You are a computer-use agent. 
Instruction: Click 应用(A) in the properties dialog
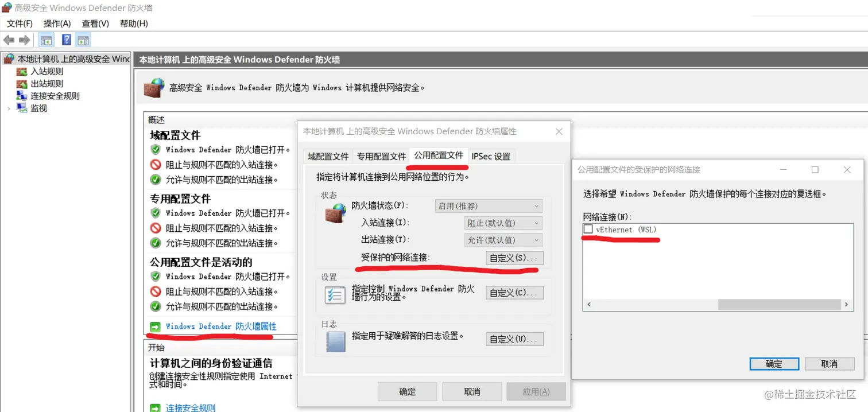(x=536, y=392)
